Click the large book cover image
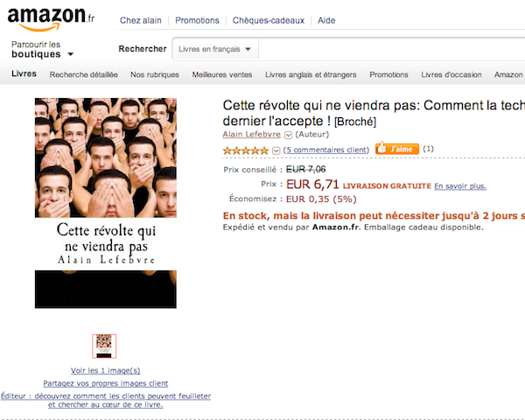 click(106, 203)
